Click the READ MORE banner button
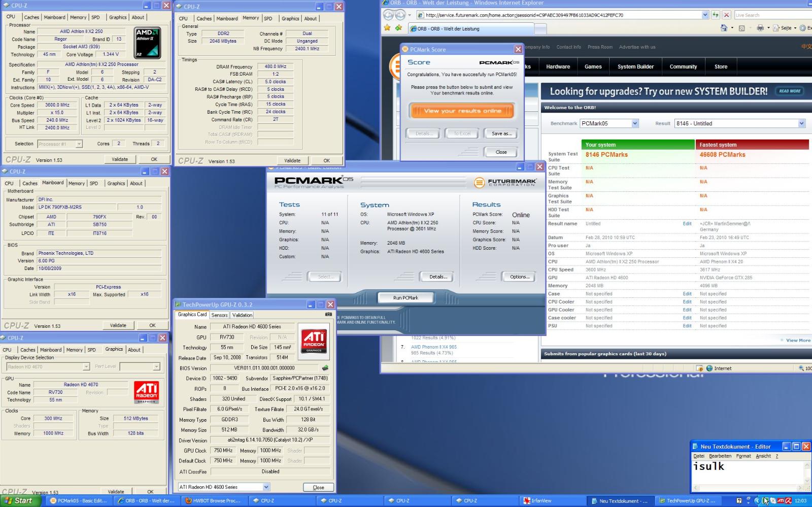This screenshot has height=507, width=812. (789, 91)
